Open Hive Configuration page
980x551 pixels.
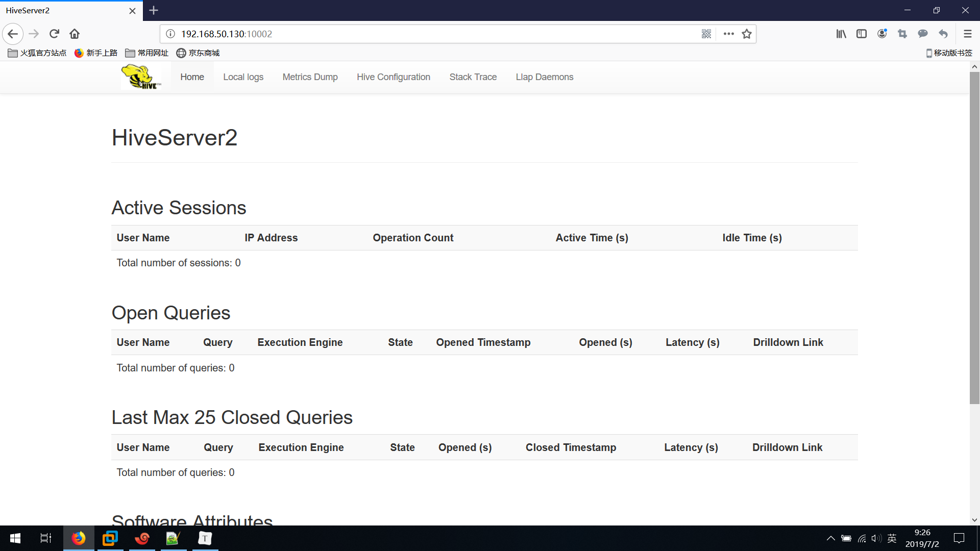pos(393,77)
